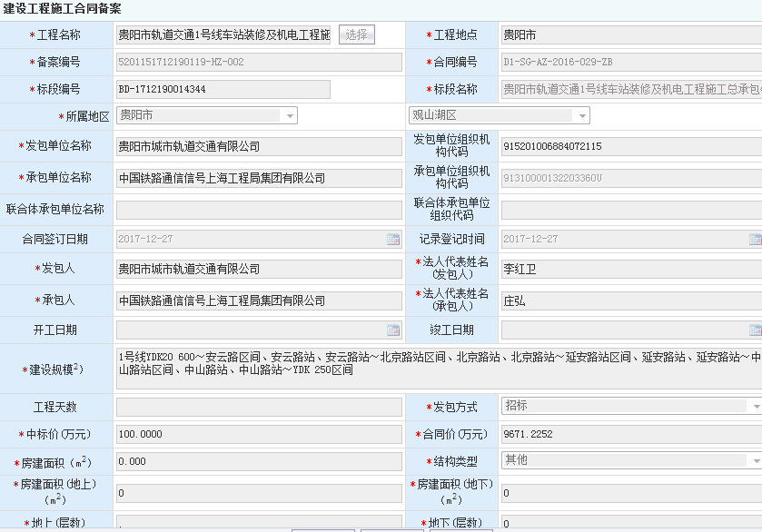
Task: Click the 选择 button beside 工程名称
Action: pyautogui.click(x=357, y=34)
